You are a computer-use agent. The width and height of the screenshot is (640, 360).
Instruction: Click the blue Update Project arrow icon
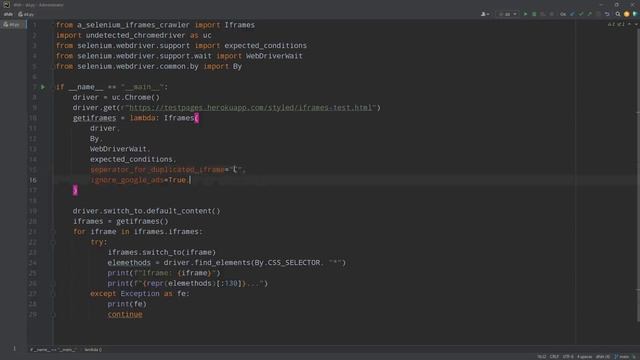pyautogui.click(x=572, y=14)
